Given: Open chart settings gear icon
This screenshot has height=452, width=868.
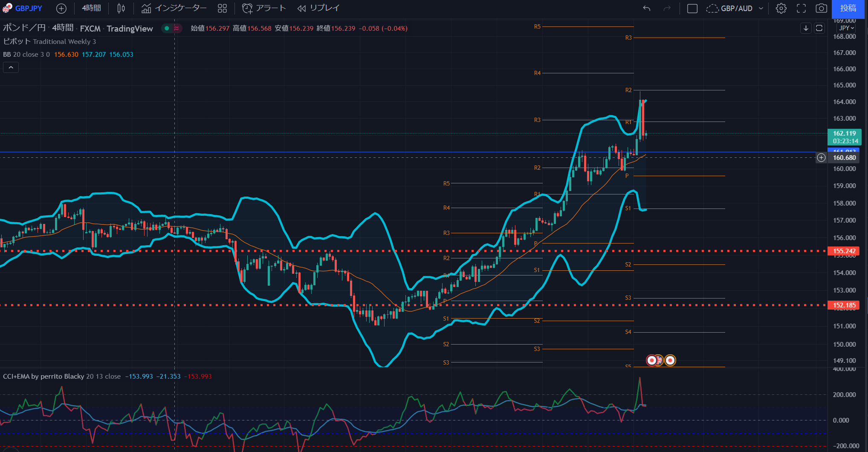Looking at the screenshot, I should 781,8.
